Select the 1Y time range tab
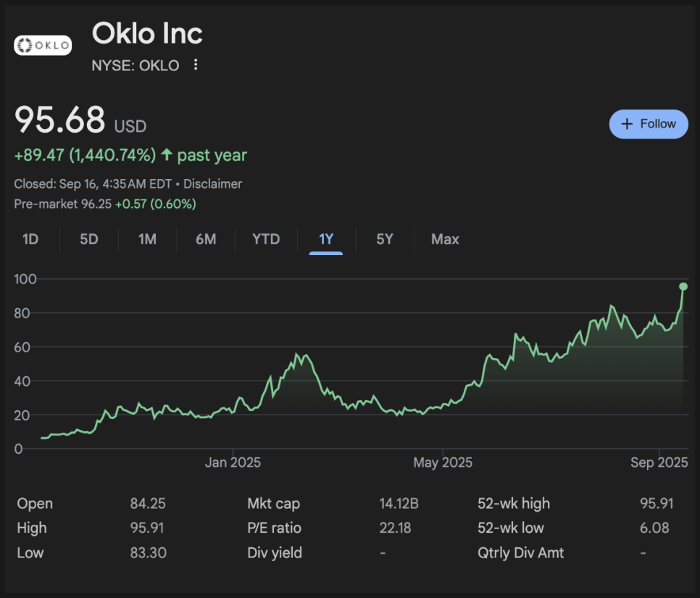 pyautogui.click(x=326, y=239)
